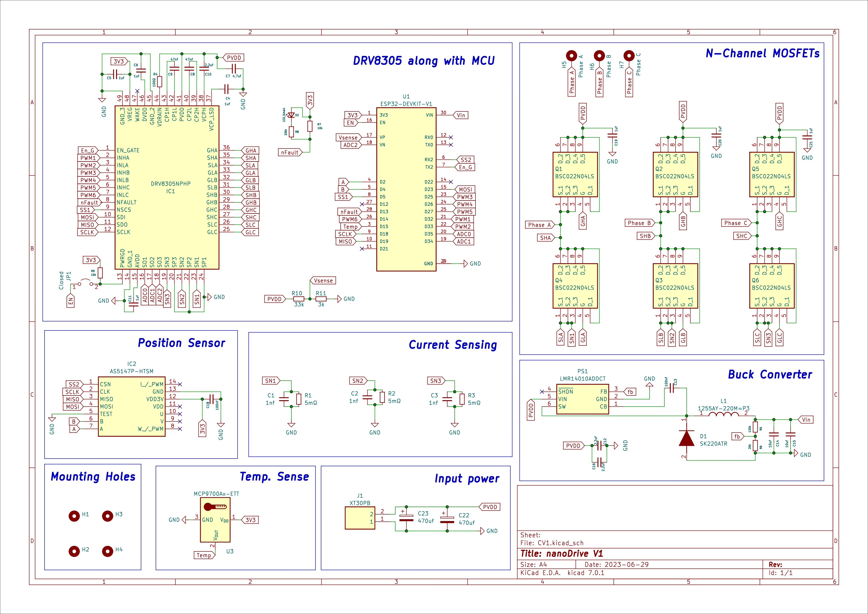868x614 pixels.
Task: Click the R3 5mΩ shunt resistor
Action: 462,399
